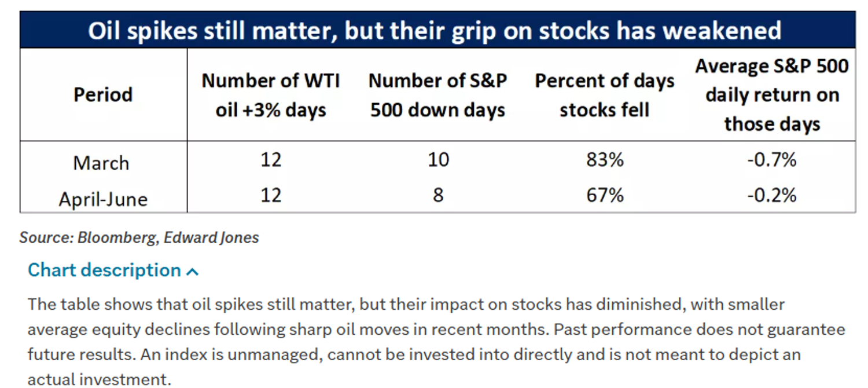Click the Period column header
Image resolution: width=868 pixels, height=388 pixels.
tap(103, 94)
